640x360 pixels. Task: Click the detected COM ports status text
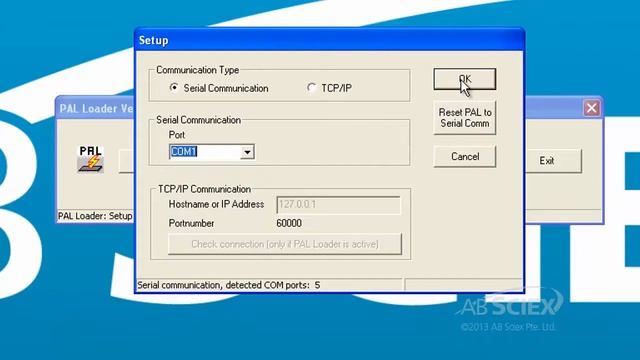pos(229,285)
